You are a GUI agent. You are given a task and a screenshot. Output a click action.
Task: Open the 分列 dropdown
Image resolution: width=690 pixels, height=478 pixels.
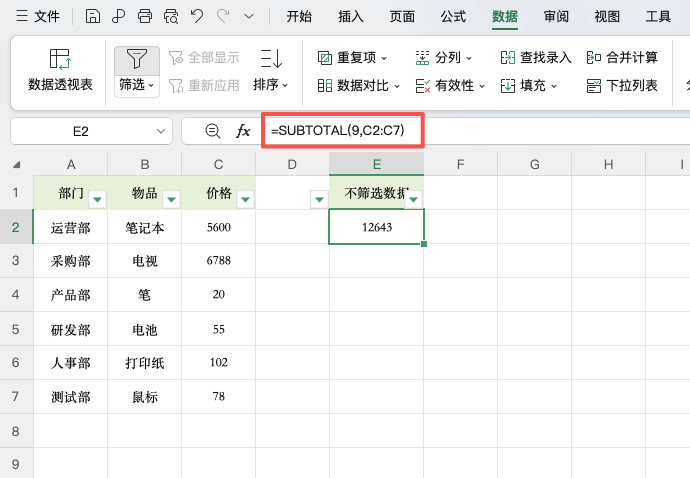point(444,58)
